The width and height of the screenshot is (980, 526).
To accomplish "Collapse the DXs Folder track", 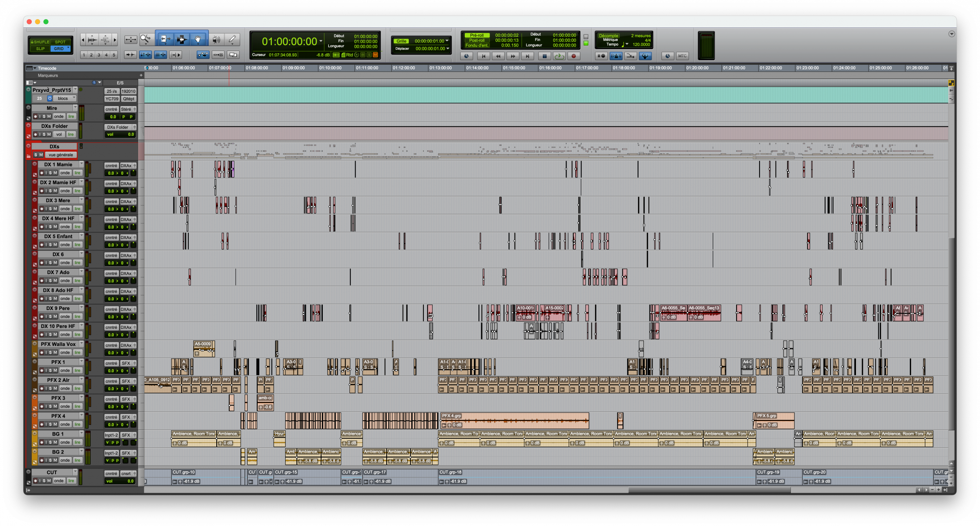I will (x=28, y=125).
